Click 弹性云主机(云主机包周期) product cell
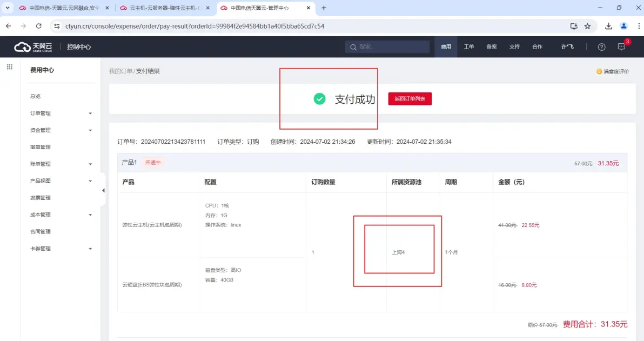This screenshot has width=644, height=341. (x=152, y=225)
